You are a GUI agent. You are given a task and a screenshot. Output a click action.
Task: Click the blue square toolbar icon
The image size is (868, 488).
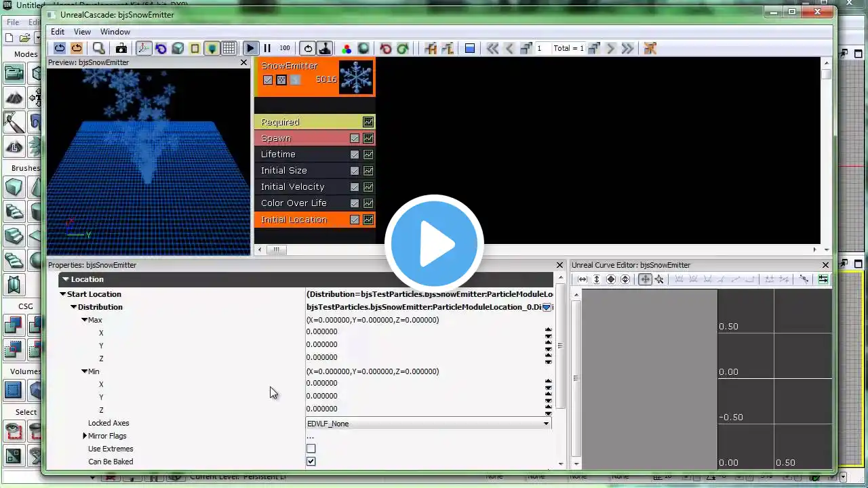[x=469, y=48]
